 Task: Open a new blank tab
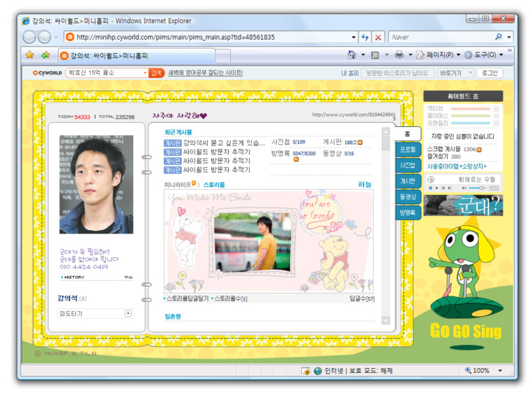click(x=223, y=56)
